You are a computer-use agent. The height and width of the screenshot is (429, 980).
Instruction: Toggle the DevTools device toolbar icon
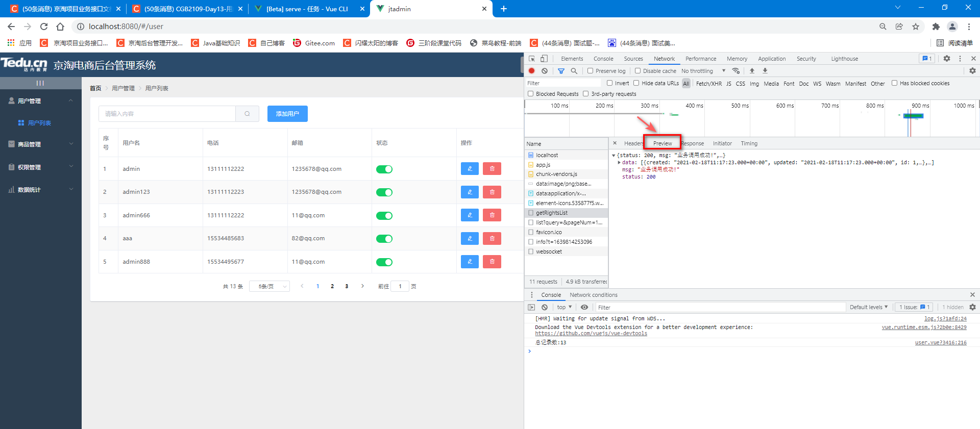click(x=544, y=59)
